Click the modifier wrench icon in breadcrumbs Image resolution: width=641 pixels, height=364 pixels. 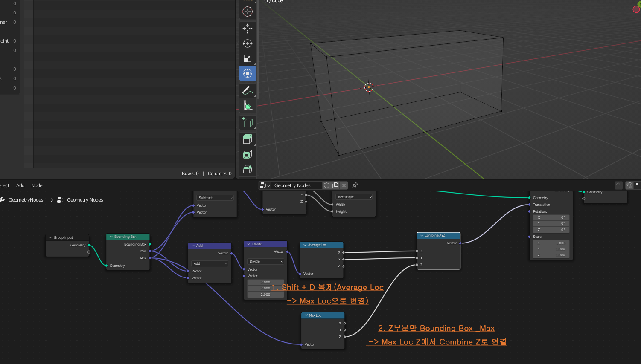(x=3, y=200)
